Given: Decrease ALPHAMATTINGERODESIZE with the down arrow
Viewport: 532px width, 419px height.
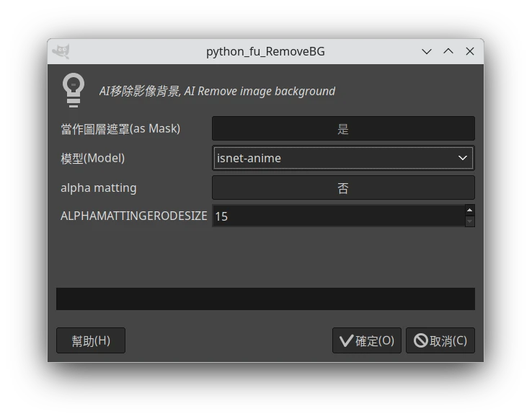Looking at the screenshot, I should [469, 221].
